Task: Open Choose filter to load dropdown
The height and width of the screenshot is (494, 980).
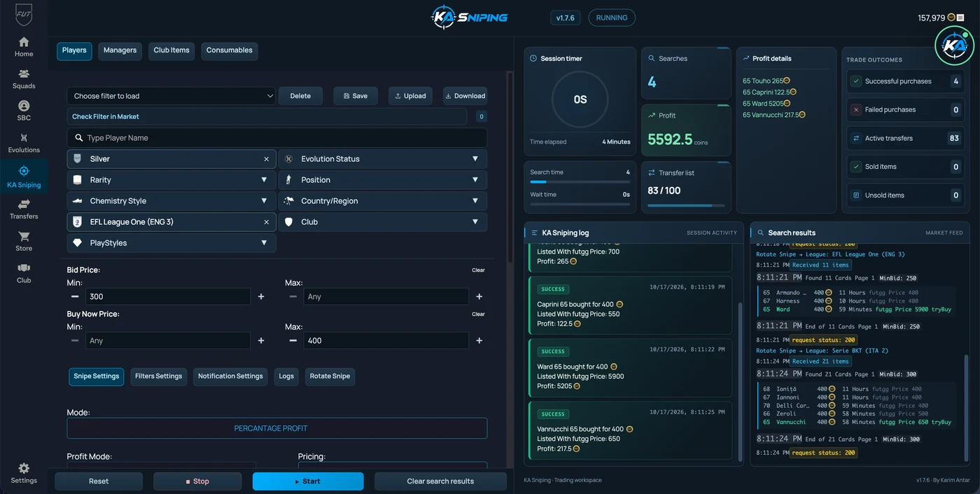Action: [171, 96]
